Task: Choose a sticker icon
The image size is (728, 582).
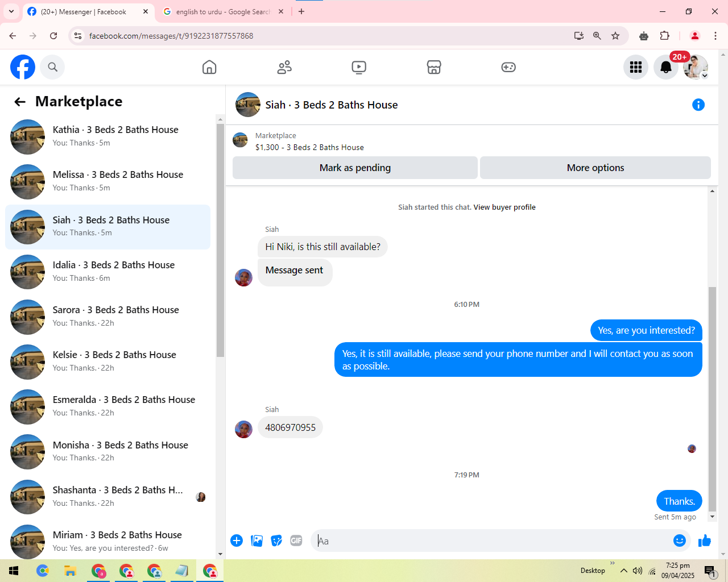Action: 276,541
